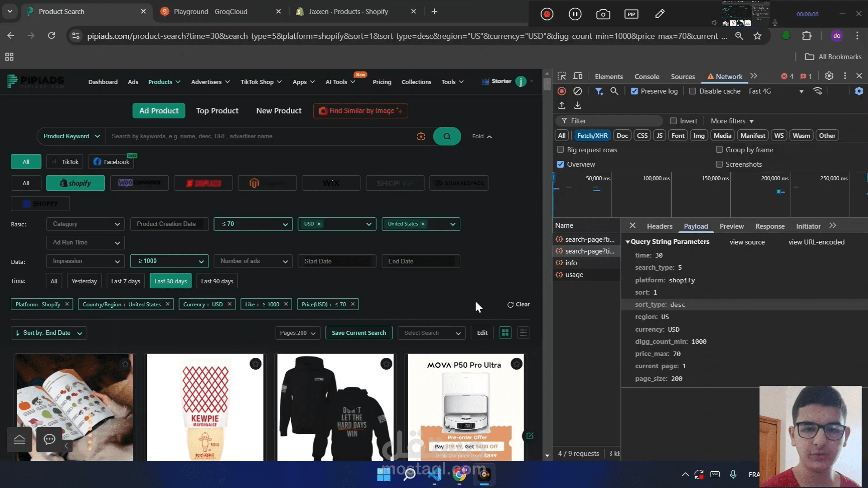Check the Invert filter checkbox
Viewport: 868px width, 488px height.
[x=674, y=121]
